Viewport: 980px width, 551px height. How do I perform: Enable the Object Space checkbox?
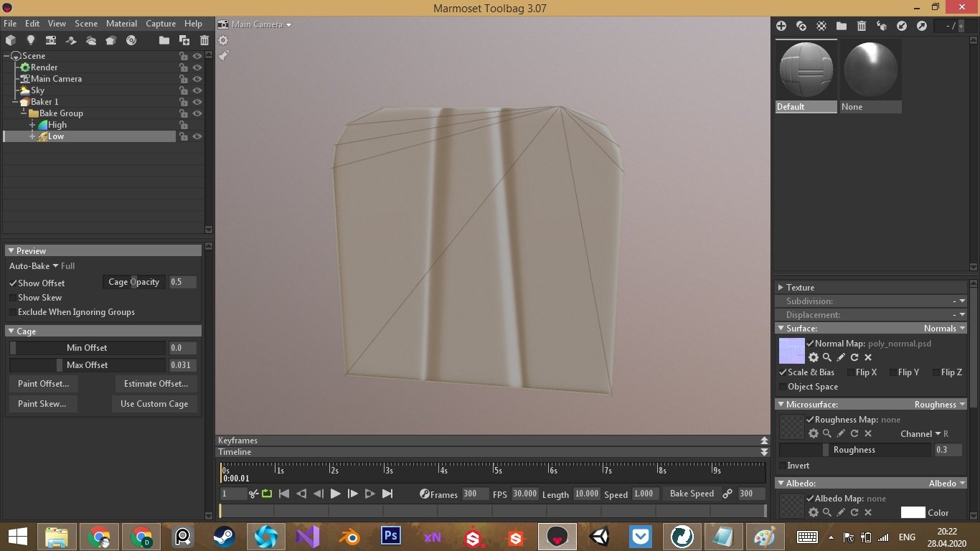pyautogui.click(x=783, y=387)
